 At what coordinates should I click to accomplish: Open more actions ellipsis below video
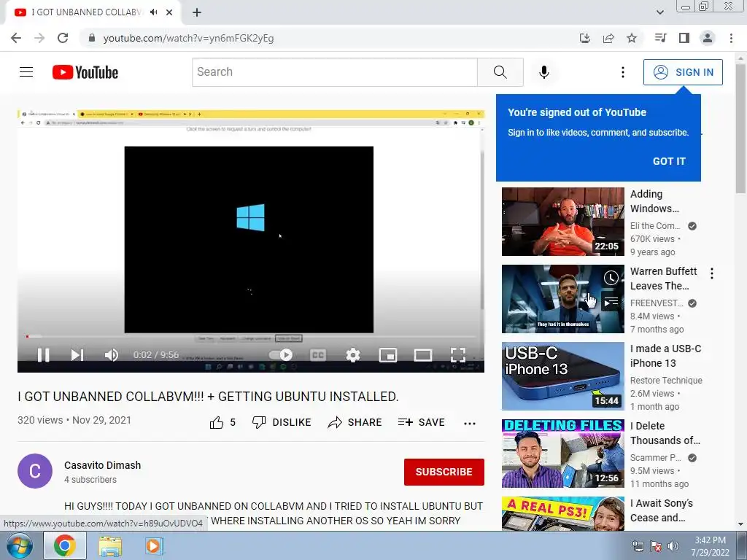pyautogui.click(x=470, y=424)
